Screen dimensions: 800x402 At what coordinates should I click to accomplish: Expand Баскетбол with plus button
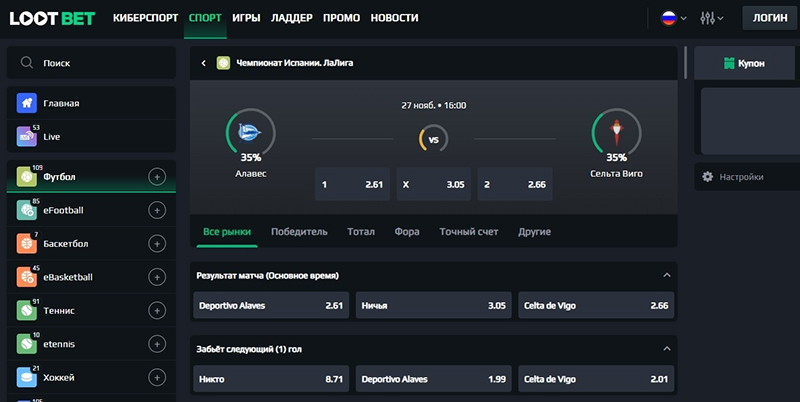coord(157,243)
